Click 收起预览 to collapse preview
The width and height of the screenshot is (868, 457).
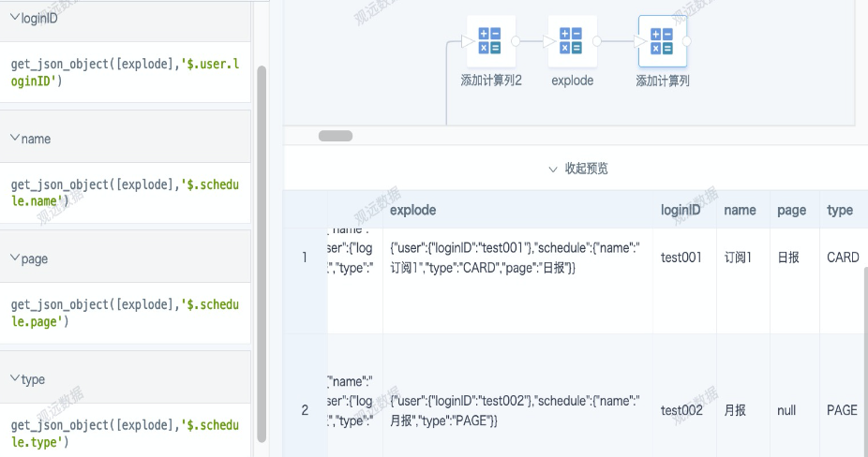point(578,169)
